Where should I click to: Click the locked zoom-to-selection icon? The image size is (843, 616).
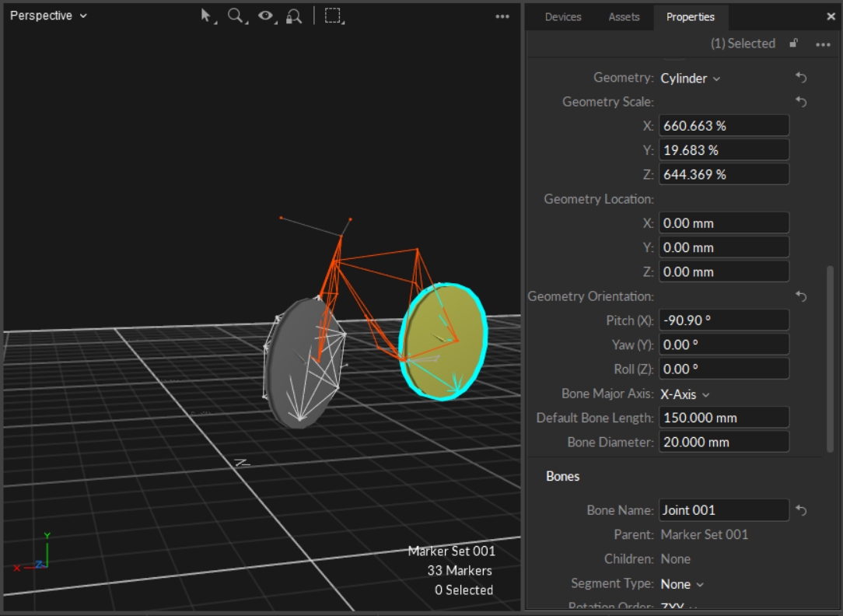294,16
